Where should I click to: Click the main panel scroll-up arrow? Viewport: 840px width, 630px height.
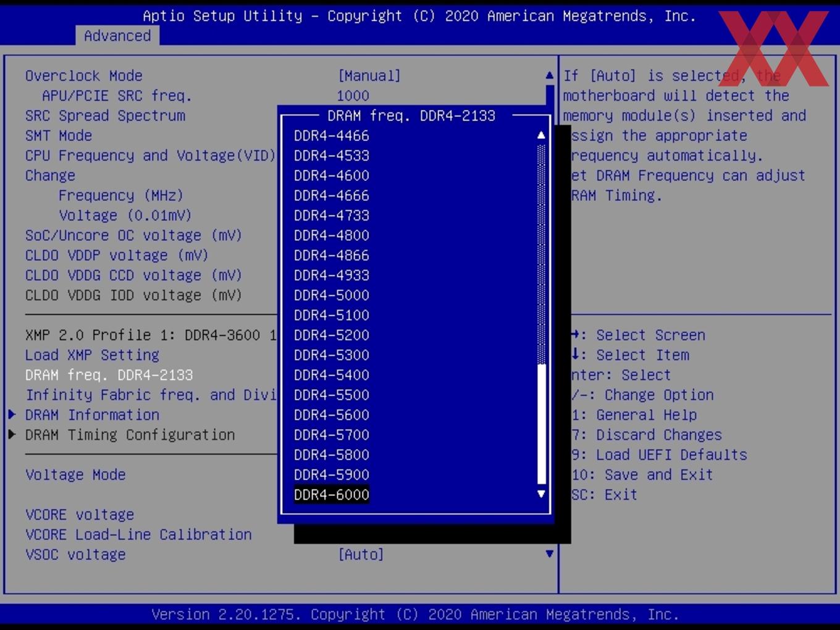coord(549,75)
